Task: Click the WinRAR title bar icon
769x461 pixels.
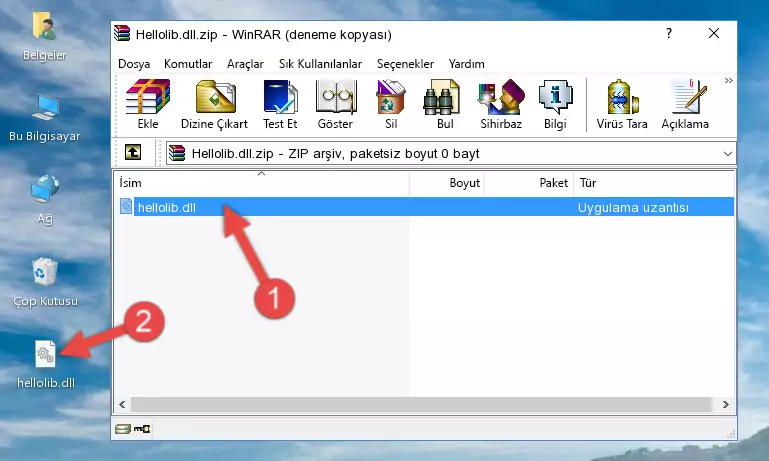Action: [x=122, y=33]
